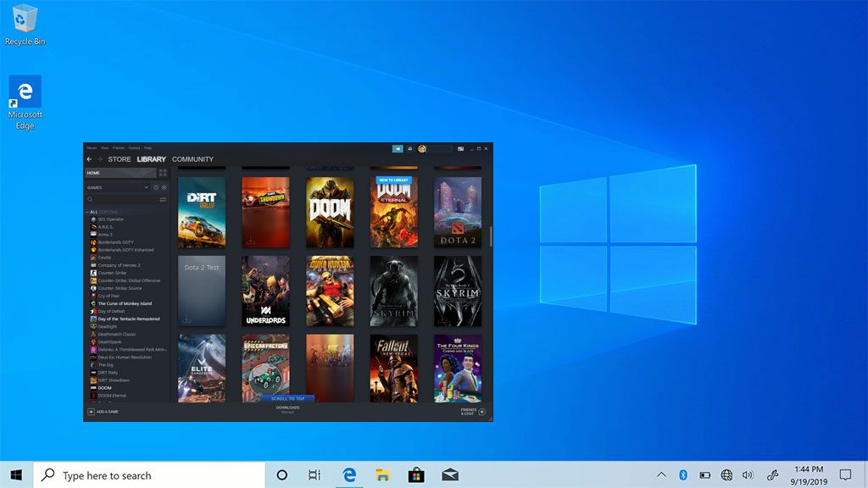Open Microsoft Edge from the taskbar
The image size is (868, 488).
tap(349, 474)
